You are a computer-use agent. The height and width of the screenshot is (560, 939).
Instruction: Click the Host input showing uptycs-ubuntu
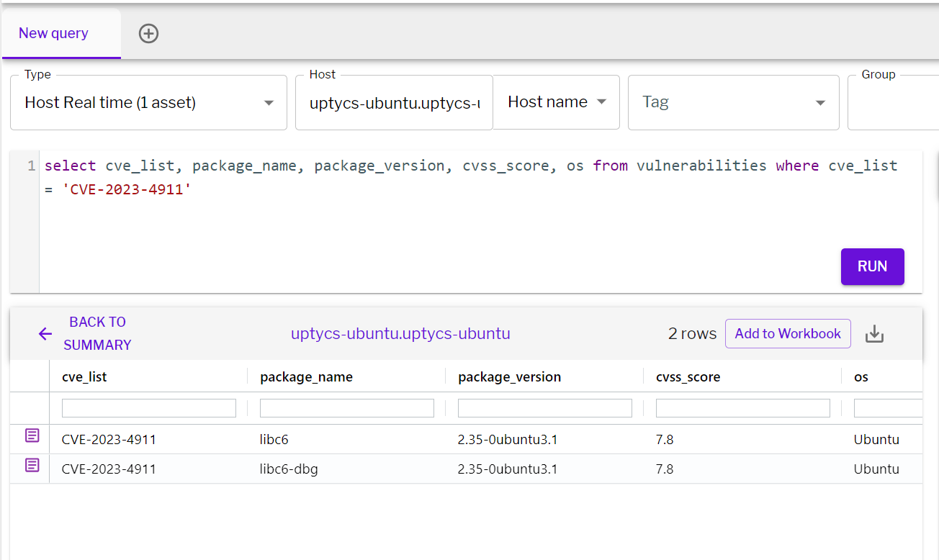coord(393,102)
